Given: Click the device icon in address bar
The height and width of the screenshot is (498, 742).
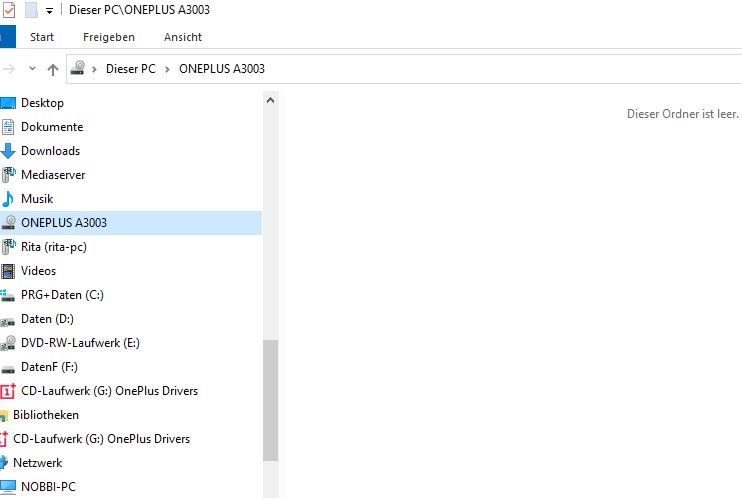Looking at the screenshot, I should coord(78,68).
